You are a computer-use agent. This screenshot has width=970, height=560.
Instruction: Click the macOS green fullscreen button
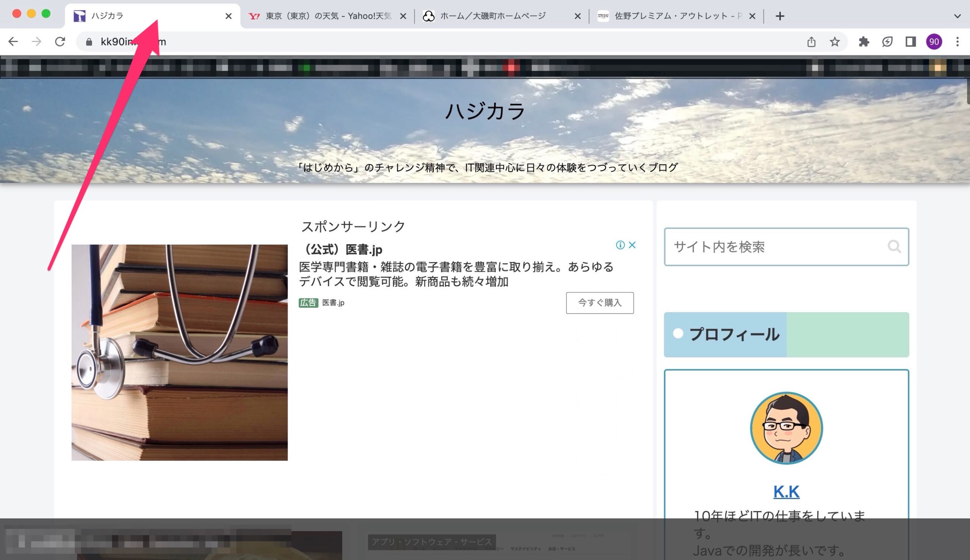[x=46, y=14]
